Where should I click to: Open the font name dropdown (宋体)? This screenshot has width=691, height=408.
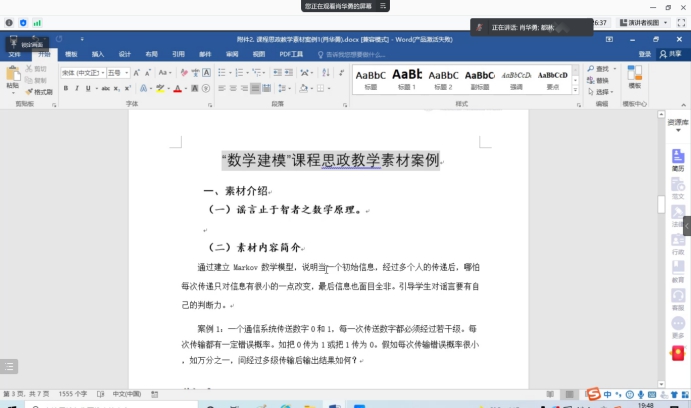(81, 73)
